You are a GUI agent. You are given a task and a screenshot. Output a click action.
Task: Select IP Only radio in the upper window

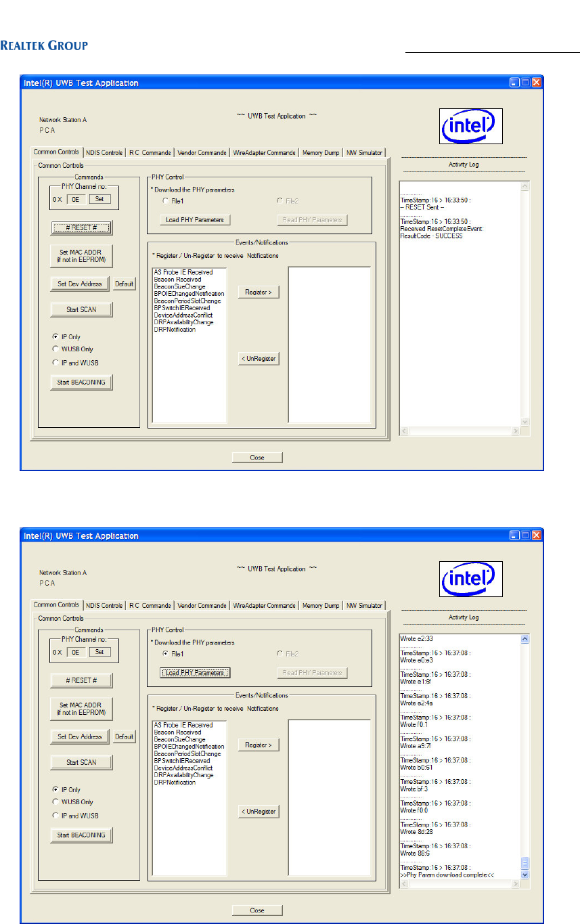coord(68,336)
